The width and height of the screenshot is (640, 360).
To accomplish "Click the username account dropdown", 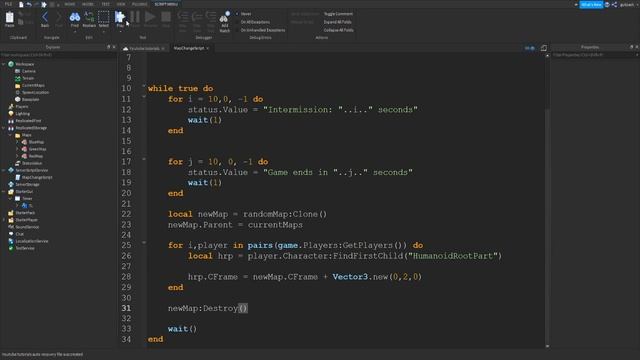I will coord(628,4).
